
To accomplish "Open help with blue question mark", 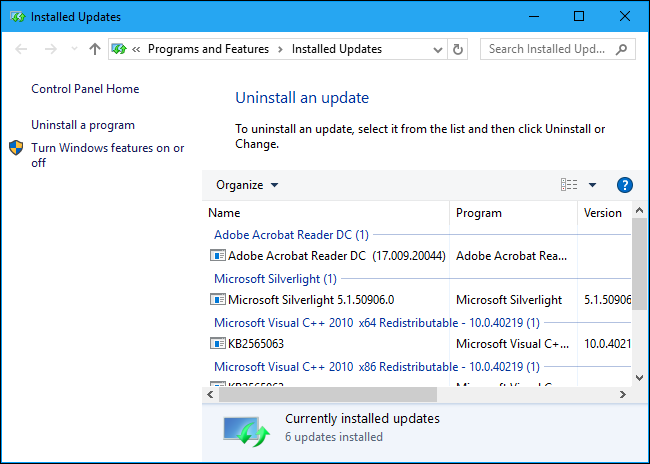I will point(625,185).
